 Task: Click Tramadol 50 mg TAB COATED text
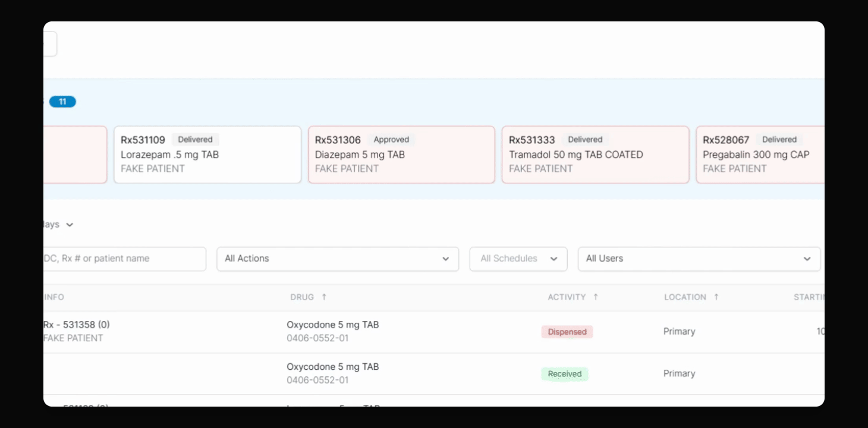point(576,155)
